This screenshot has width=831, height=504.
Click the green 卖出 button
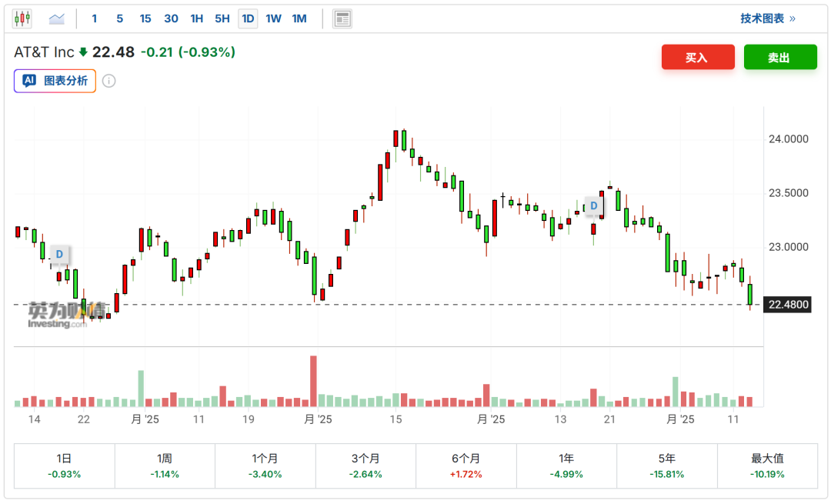pos(780,57)
